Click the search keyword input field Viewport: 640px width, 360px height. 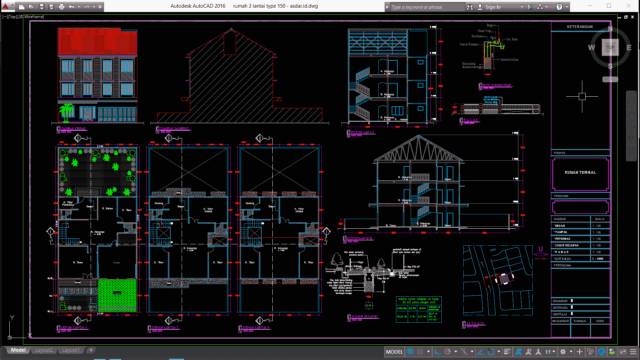click(x=427, y=7)
